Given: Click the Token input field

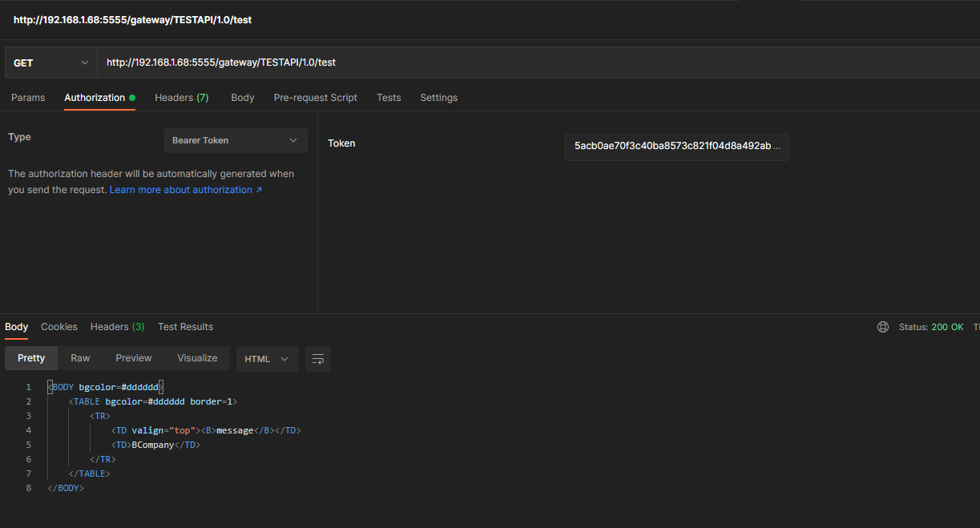Looking at the screenshot, I should tap(676, 147).
